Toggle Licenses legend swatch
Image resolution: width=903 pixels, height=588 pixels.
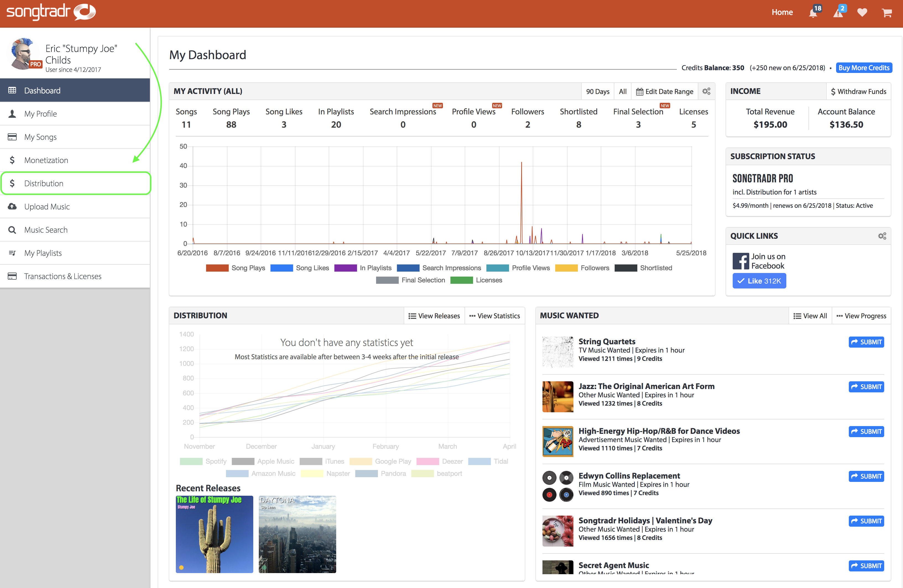click(x=461, y=280)
